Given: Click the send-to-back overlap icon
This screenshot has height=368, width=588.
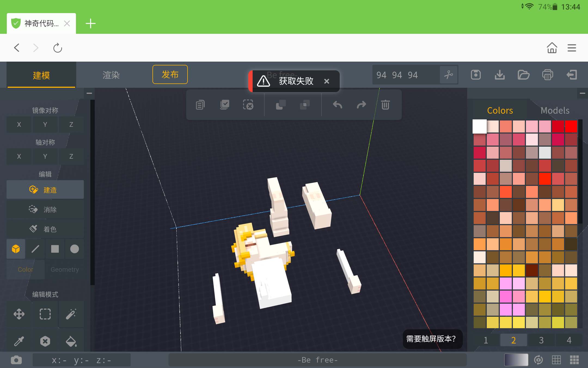Looking at the screenshot, I should pos(305,105).
